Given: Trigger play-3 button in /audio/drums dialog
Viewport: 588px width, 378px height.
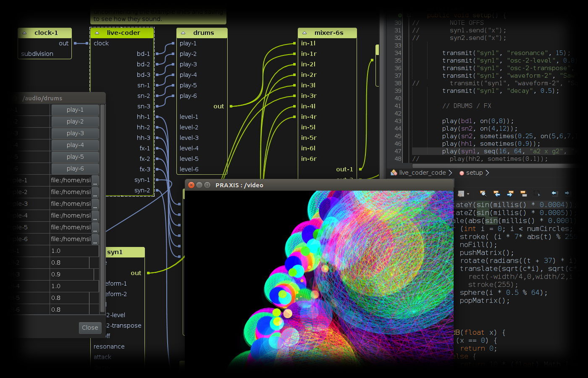Looking at the screenshot, I should click(x=75, y=133).
